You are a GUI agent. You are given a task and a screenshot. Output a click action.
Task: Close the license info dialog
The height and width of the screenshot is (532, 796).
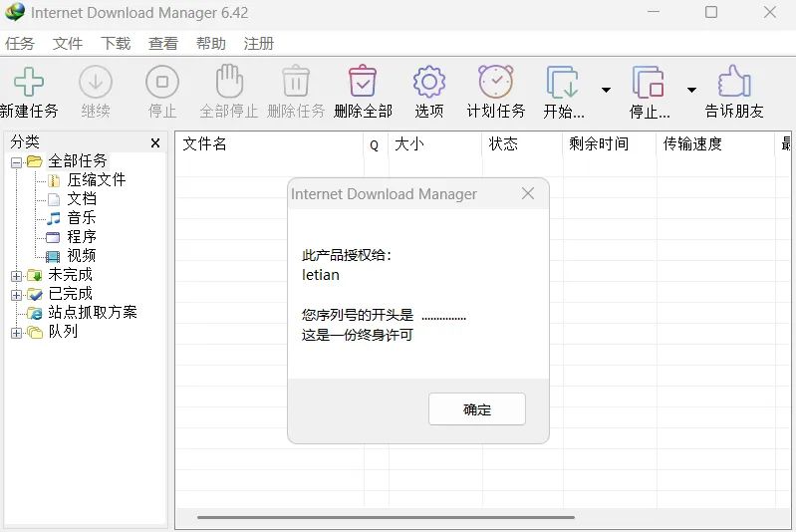tap(528, 193)
